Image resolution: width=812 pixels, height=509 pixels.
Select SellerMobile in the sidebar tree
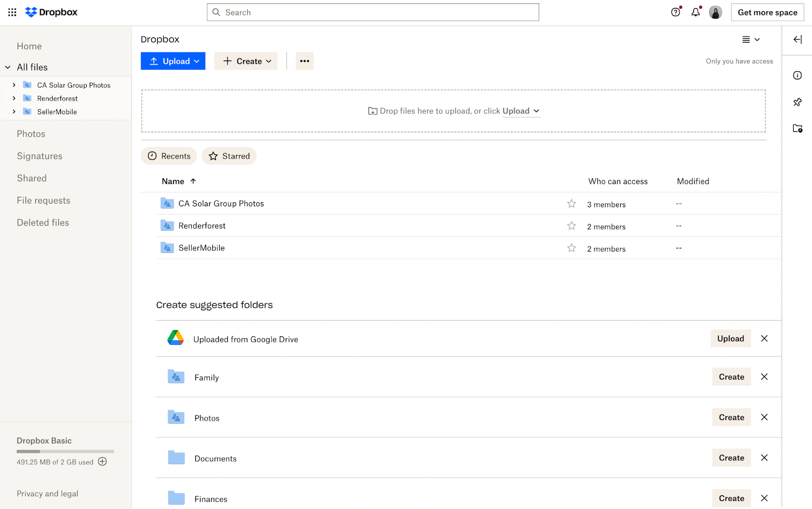pos(57,112)
